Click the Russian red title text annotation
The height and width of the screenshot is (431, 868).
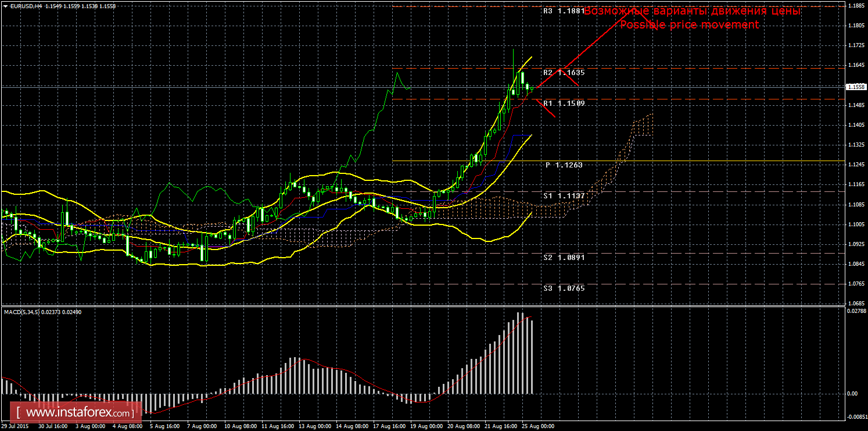692,11
